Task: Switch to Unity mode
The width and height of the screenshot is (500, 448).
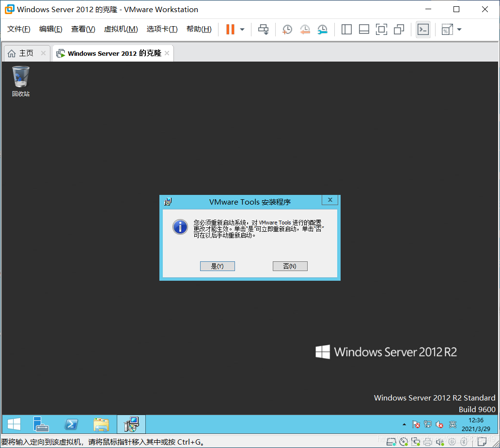Action: click(x=399, y=30)
